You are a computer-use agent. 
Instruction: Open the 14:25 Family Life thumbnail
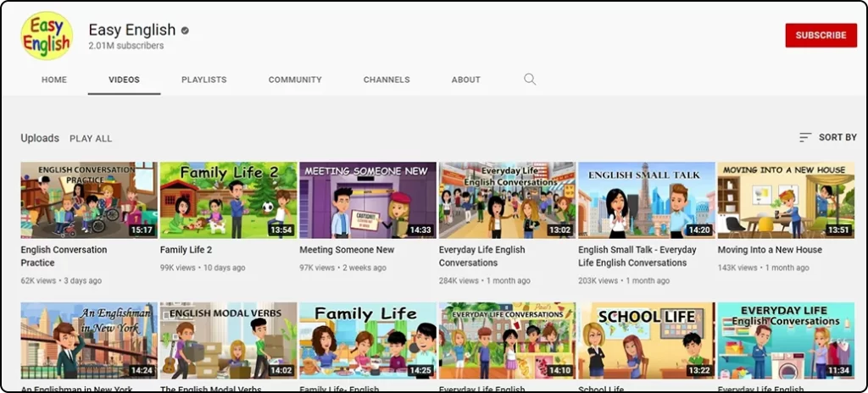coord(368,340)
